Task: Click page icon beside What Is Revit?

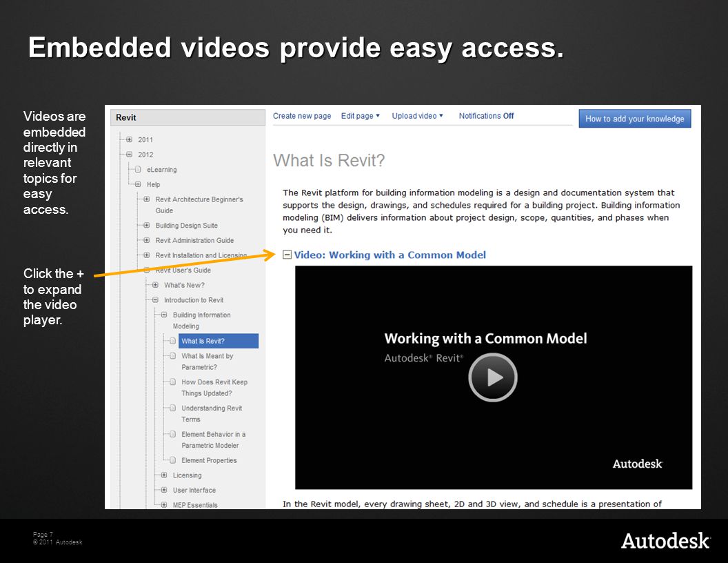Action: point(173,341)
